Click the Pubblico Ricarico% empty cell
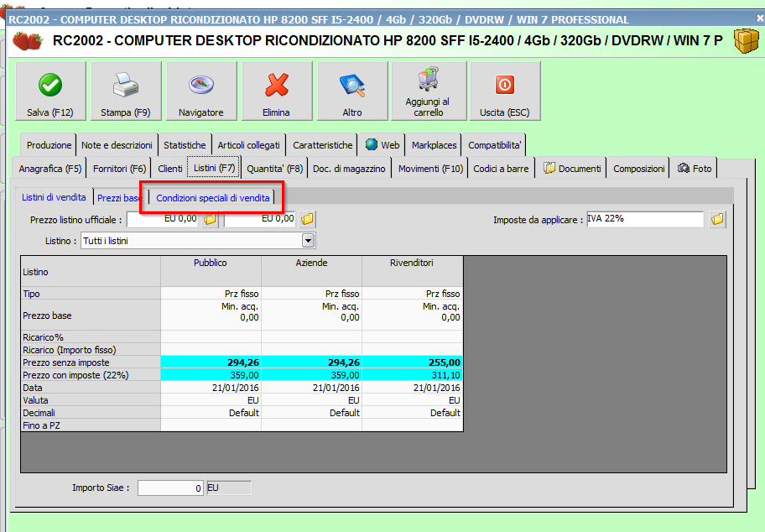This screenshot has width=765, height=532. pyautogui.click(x=211, y=336)
